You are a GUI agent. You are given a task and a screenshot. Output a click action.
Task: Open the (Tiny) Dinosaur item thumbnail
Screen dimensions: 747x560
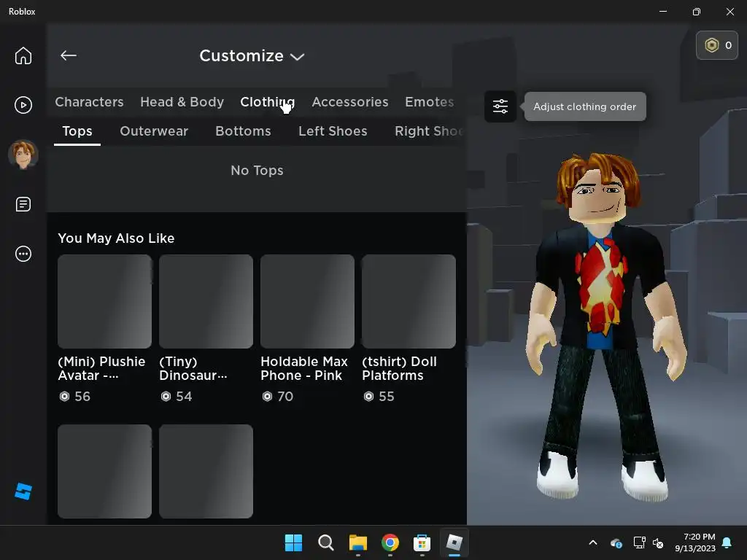(x=206, y=301)
